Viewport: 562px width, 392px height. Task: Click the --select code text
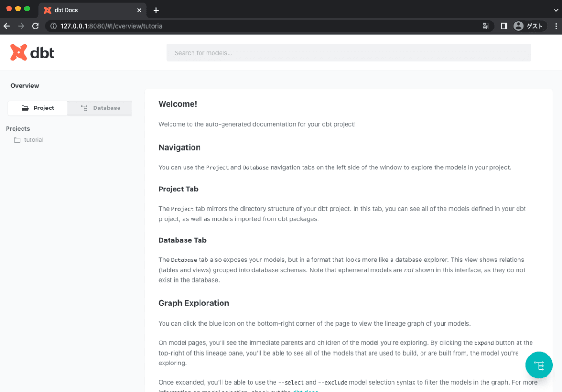[x=291, y=383]
